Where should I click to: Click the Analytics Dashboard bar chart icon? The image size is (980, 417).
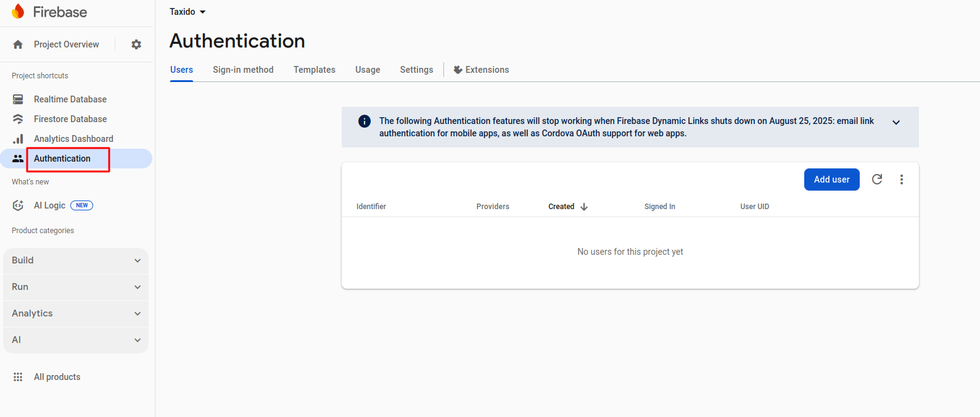pos(18,139)
